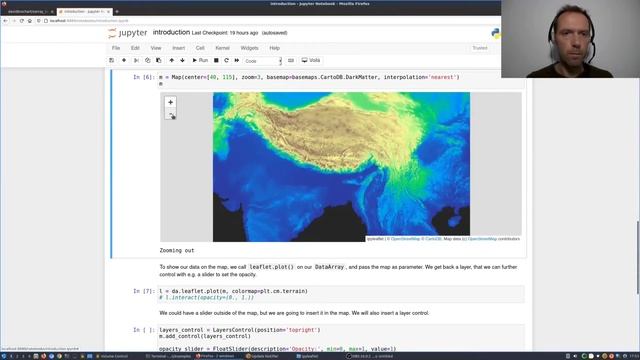
Task: Click the browser back arrow
Action: 5,20
